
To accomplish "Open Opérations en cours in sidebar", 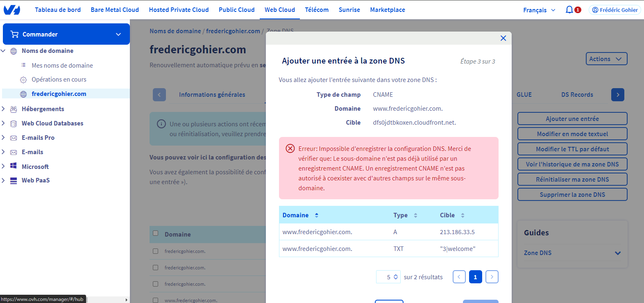I will point(59,80).
